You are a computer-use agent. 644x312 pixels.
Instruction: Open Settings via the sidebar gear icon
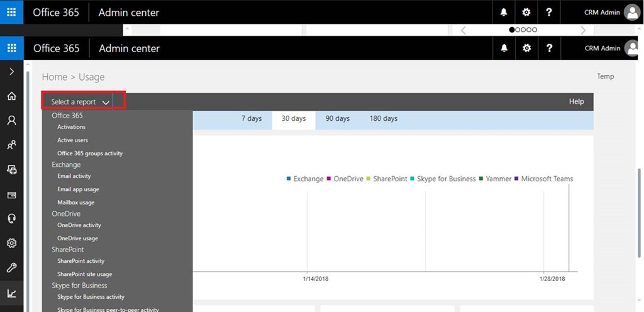click(x=11, y=243)
